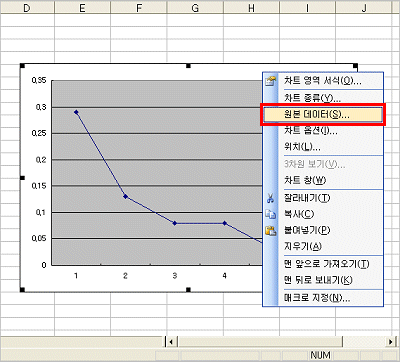Select 원본 데이터(S)... menu entry
400x362 pixels.
click(x=323, y=114)
